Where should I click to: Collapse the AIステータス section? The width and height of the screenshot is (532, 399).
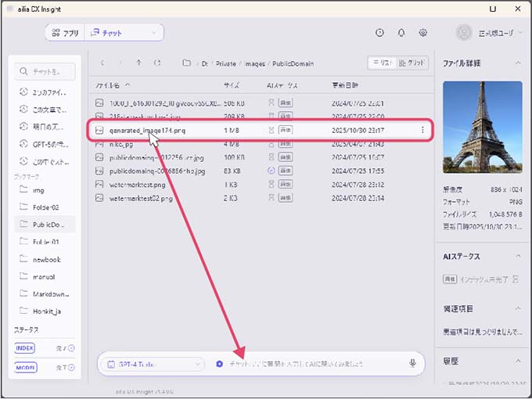point(516,257)
